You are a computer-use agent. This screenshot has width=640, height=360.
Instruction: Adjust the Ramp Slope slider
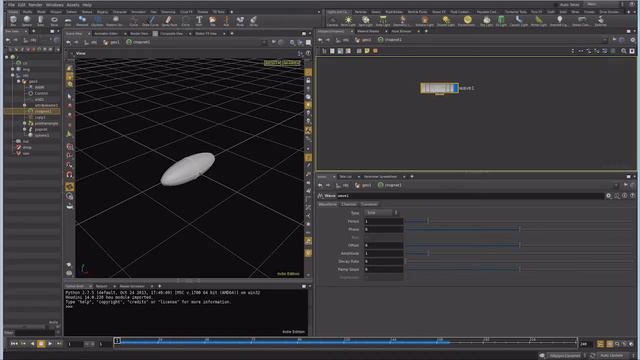[520, 269]
